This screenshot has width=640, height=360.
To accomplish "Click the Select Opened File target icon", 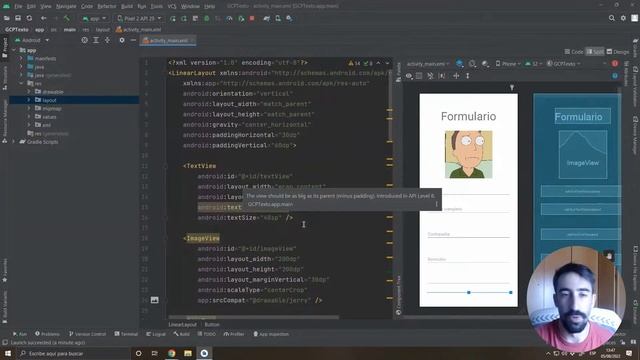I will [x=84, y=40].
